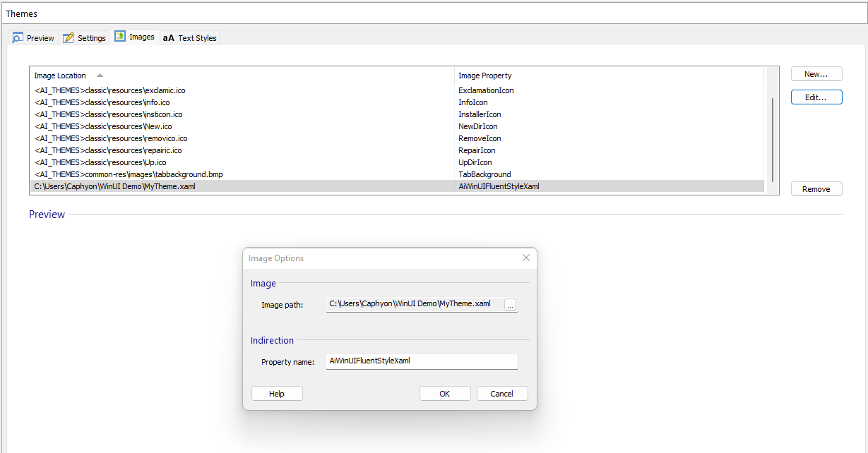Select the exclamic.ico row
Image resolution: width=868 pixels, height=453 pixels.
[x=397, y=90]
